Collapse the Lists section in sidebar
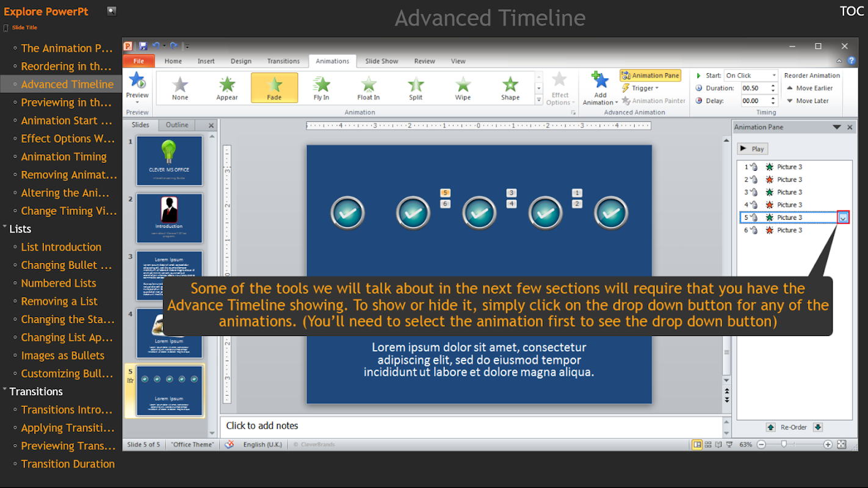This screenshot has width=868, height=488. 5,229
